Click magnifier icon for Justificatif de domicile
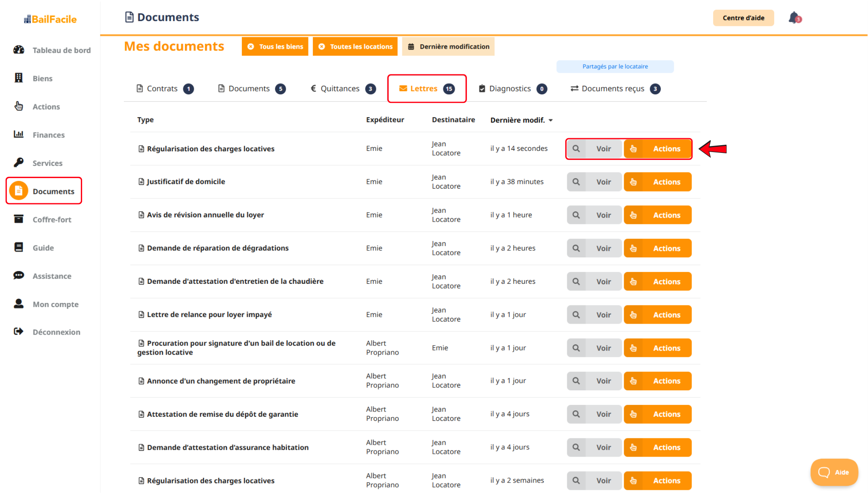 [576, 182]
